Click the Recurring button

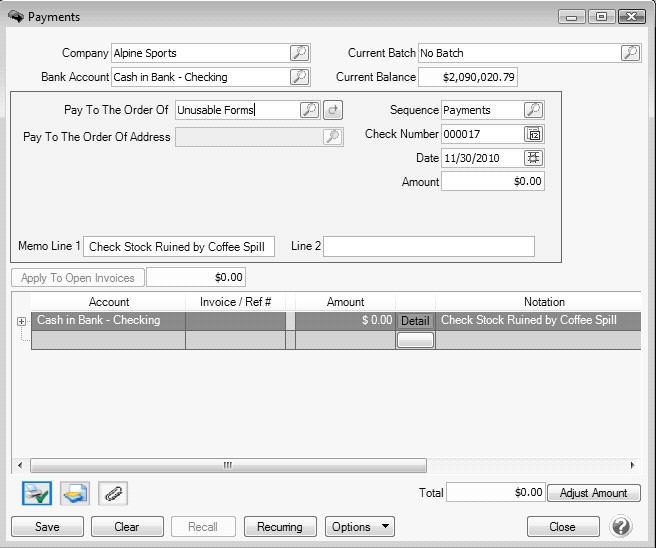coord(279,526)
